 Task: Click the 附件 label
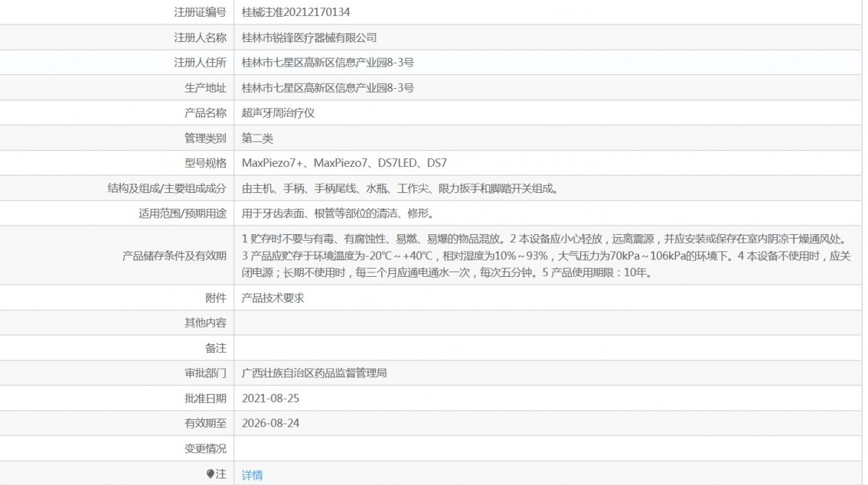tap(216, 298)
